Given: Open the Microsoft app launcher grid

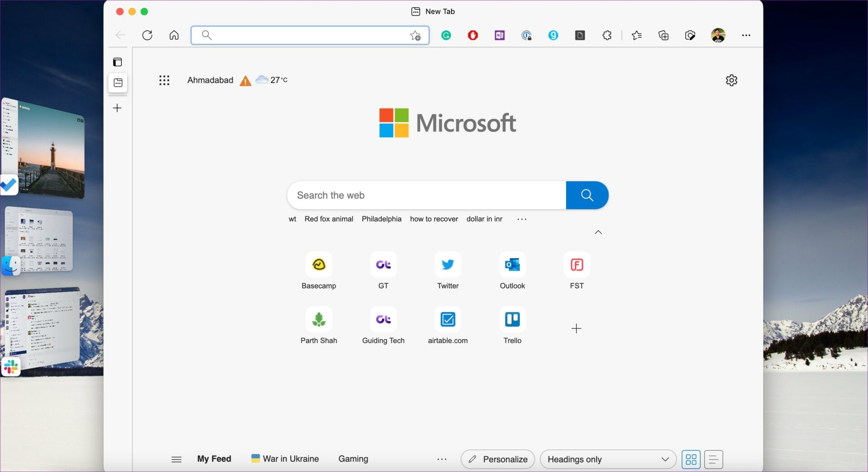Looking at the screenshot, I should click(x=164, y=80).
